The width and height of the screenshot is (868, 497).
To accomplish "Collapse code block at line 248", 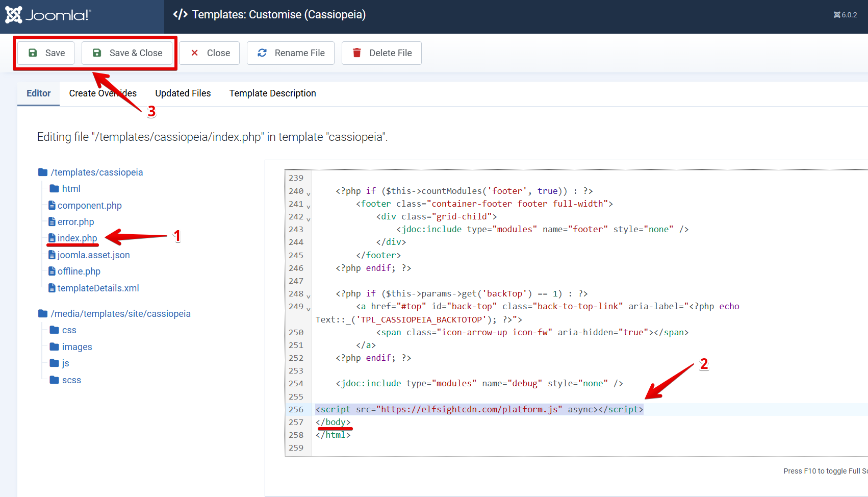I will [309, 296].
